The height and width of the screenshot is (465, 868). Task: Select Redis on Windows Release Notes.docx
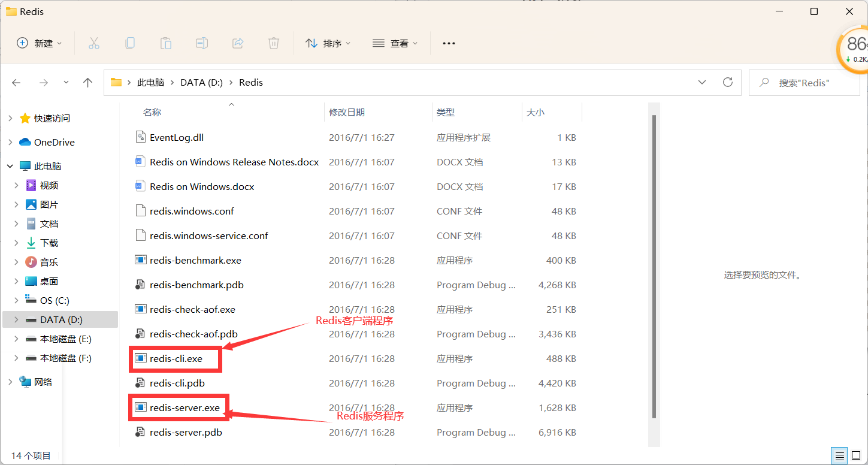(x=234, y=162)
